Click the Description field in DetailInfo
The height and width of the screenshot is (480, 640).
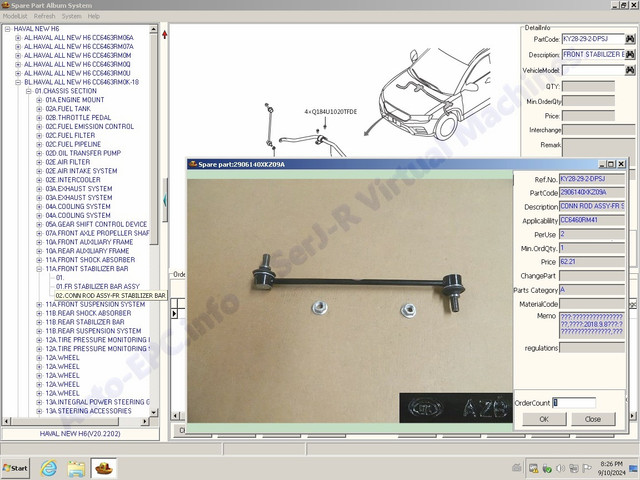pos(593,54)
